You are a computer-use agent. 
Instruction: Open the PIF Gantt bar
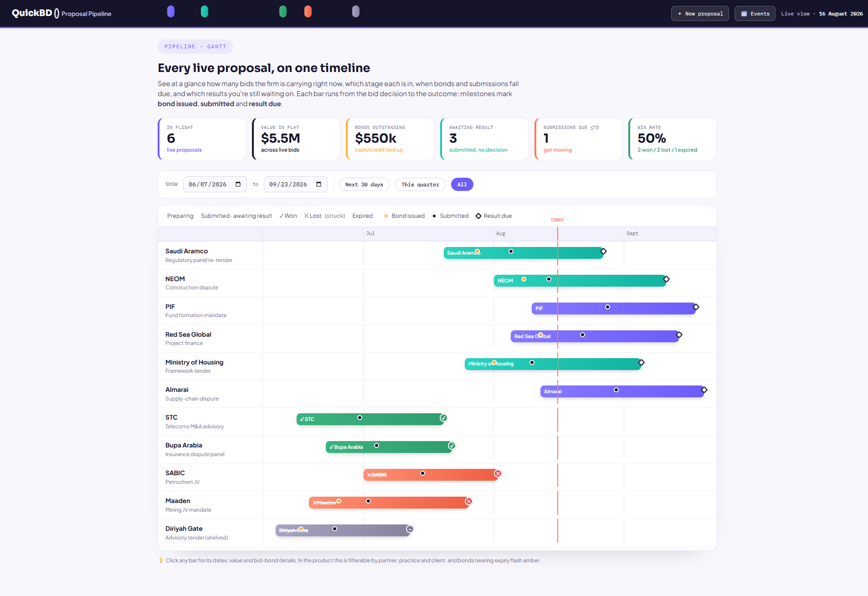click(613, 308)
